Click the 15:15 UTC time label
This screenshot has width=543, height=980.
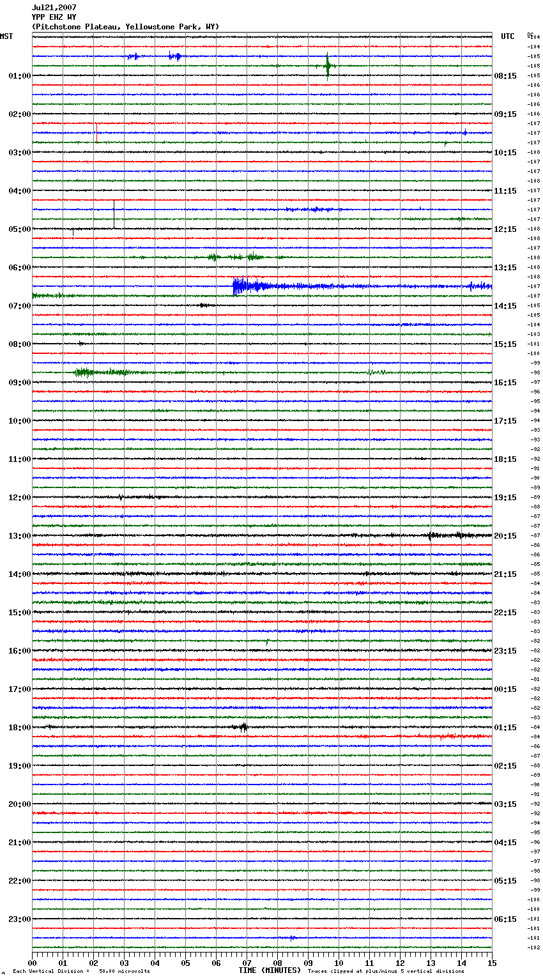pos(505,344)
